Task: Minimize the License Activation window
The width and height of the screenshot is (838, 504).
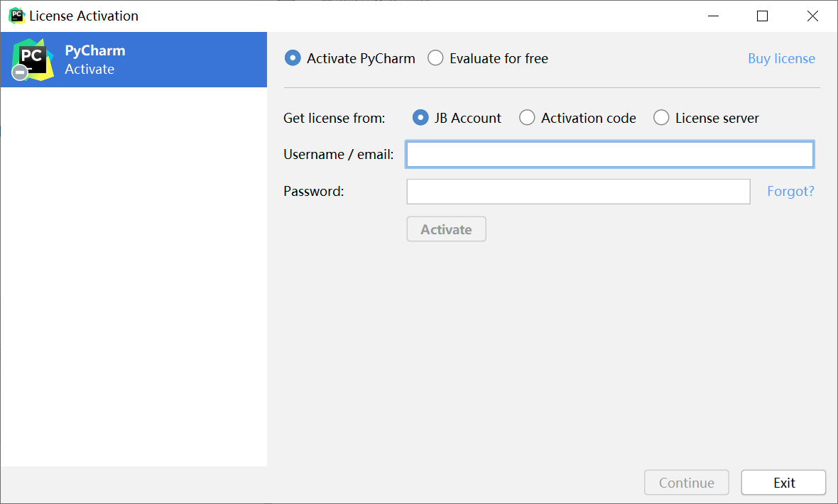Action: (x=713, y=16)
